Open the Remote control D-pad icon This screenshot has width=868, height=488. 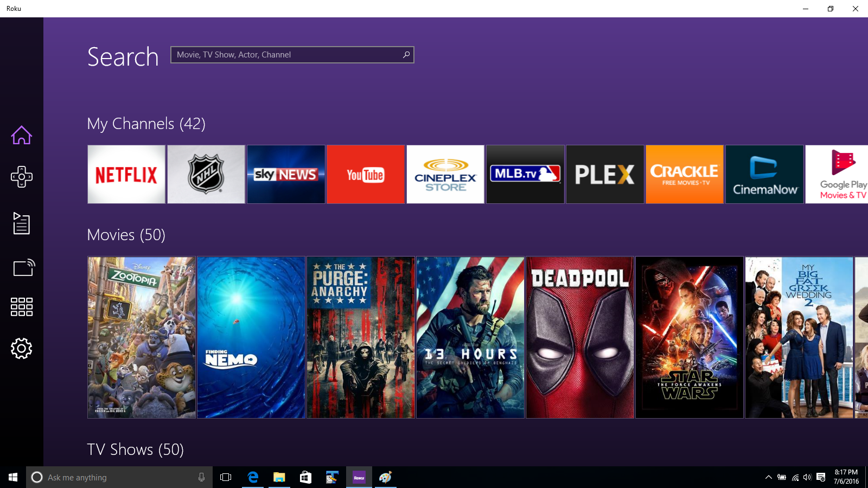click(21, 176)
